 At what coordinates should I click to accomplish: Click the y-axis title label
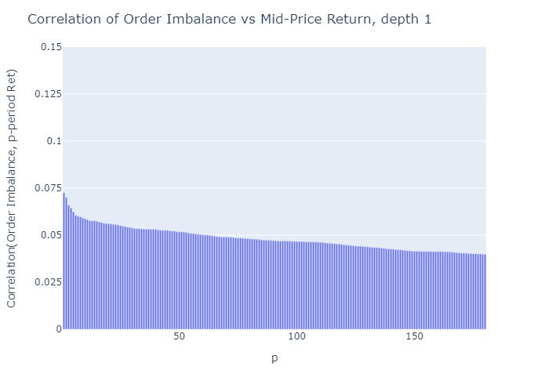(13, 187)
